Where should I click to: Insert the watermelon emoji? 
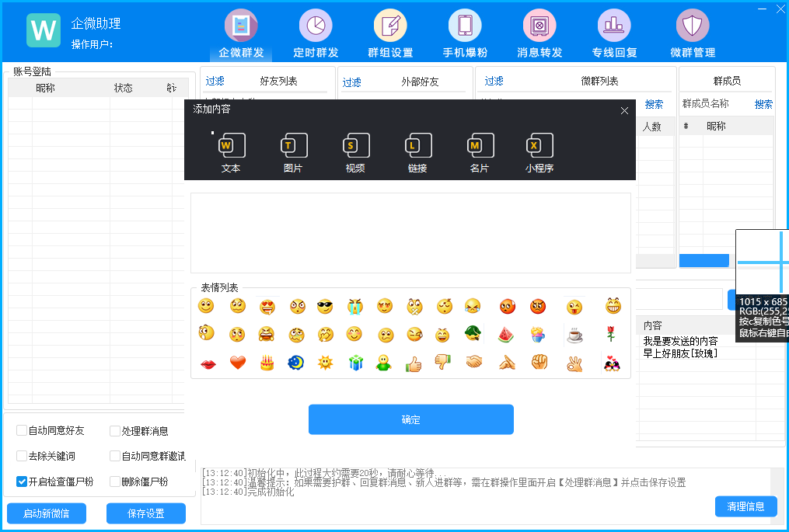pyautogui.click(x=506, y=335)
